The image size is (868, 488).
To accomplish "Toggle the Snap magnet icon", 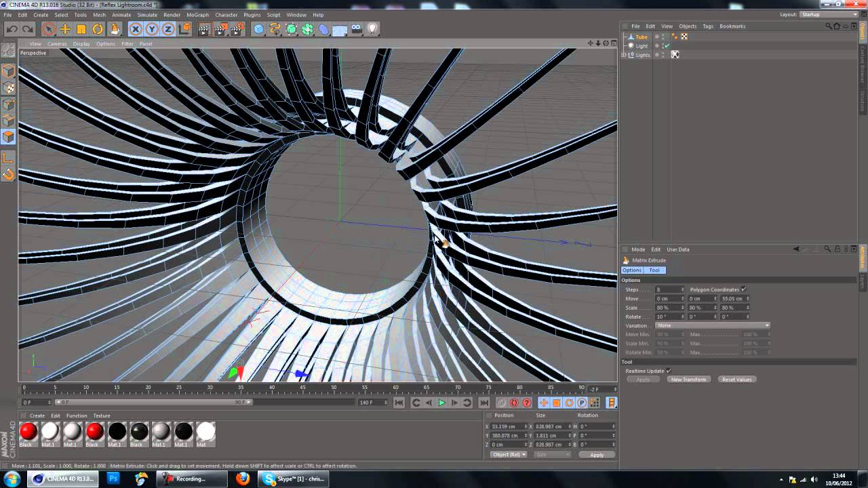I will pyautogui.click(x=9, y=175).
